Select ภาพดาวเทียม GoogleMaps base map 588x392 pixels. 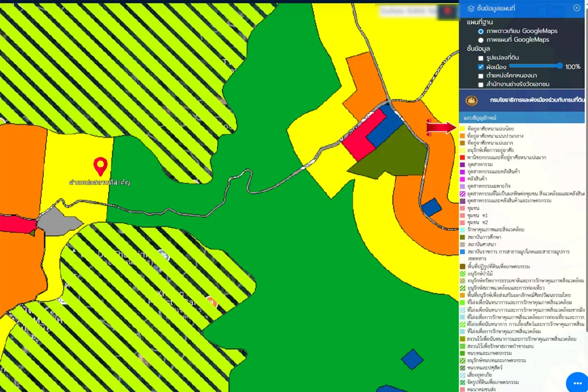[481, 31]
